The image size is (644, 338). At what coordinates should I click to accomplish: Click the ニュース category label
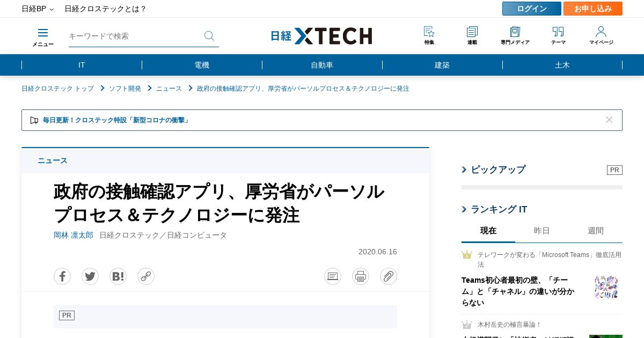click(x=53, y=160)
